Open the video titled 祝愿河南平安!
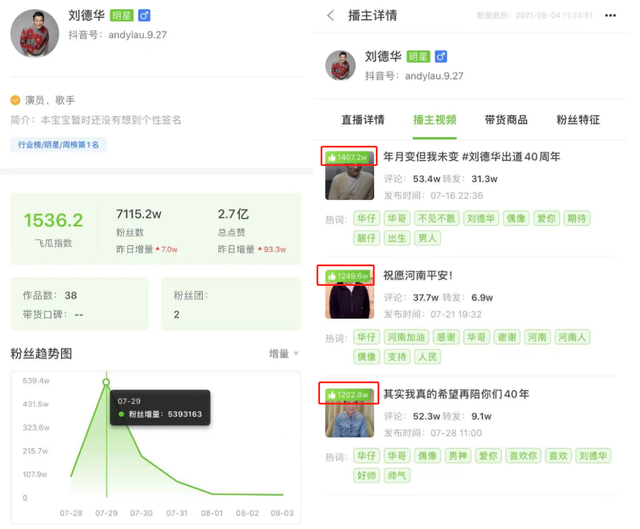640x529 pixels. coord(418,276)
